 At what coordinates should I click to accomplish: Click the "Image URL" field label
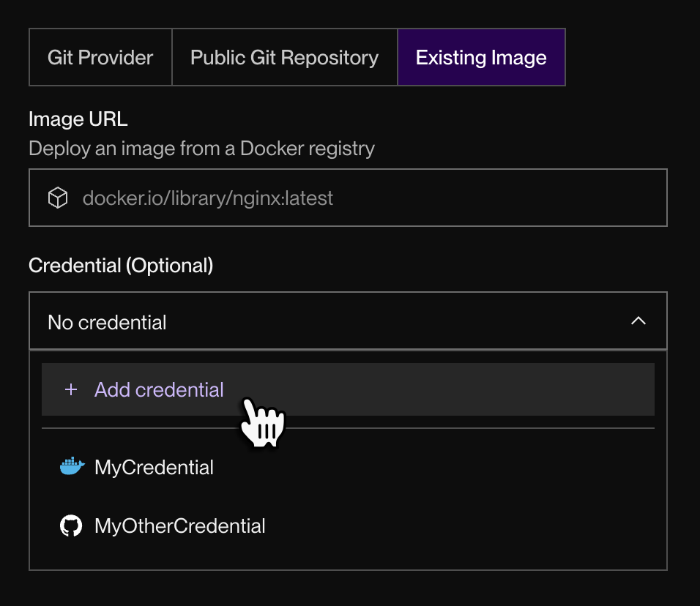[78, 119]
